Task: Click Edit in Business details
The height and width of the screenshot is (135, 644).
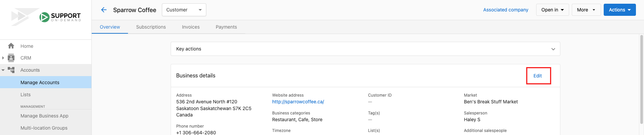Action: point(538,76)
